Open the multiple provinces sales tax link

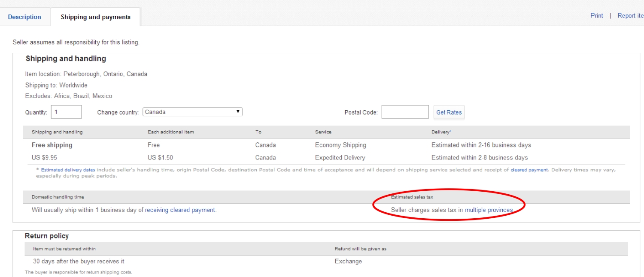pyautogui.click(x=489, y=210)
